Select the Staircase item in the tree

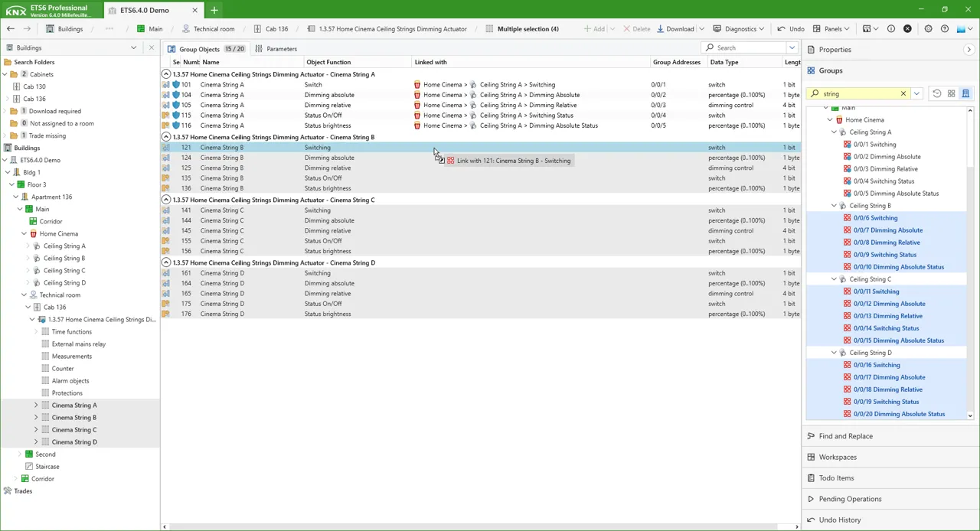tap(47, 467)
